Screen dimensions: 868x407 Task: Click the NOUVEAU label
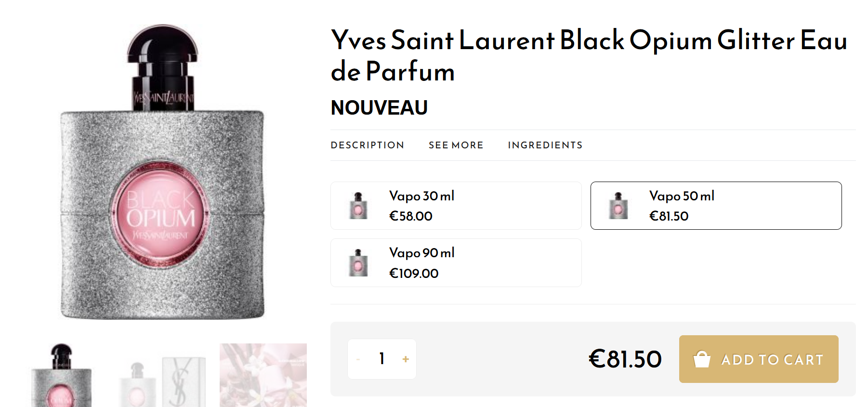click(x=379, y=107)
